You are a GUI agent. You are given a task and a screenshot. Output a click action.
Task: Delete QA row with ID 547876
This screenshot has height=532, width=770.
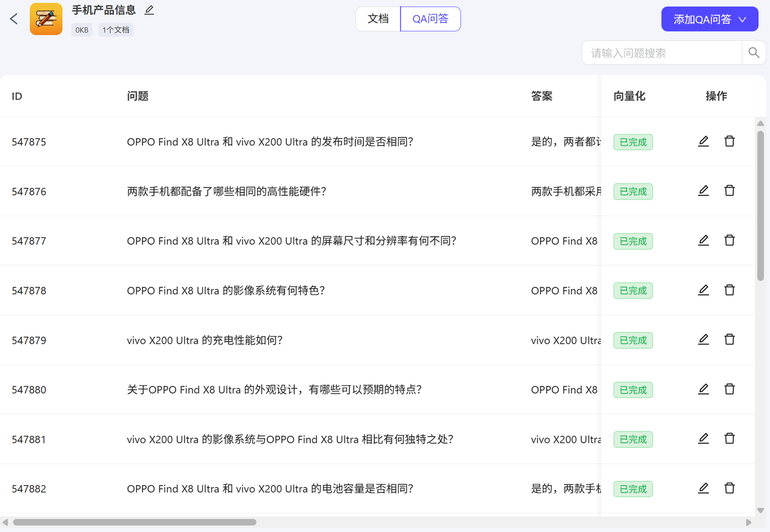[730, 191]
